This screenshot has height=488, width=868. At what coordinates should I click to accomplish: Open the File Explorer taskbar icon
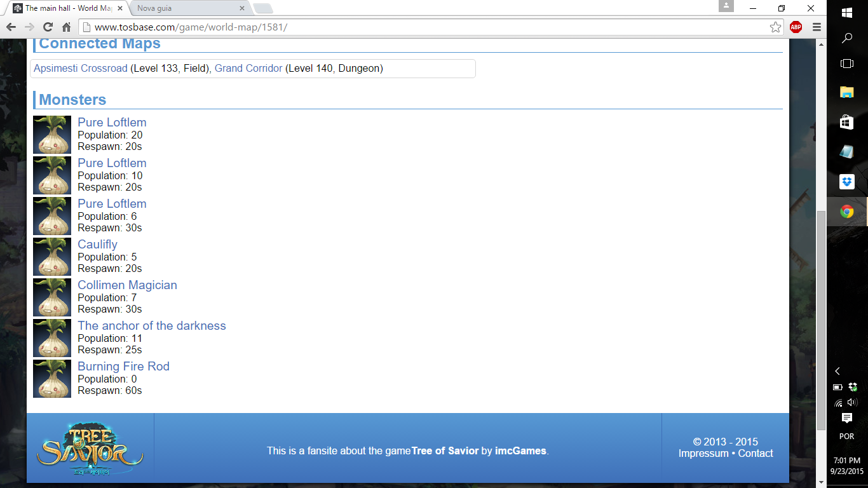pos(846,92)
